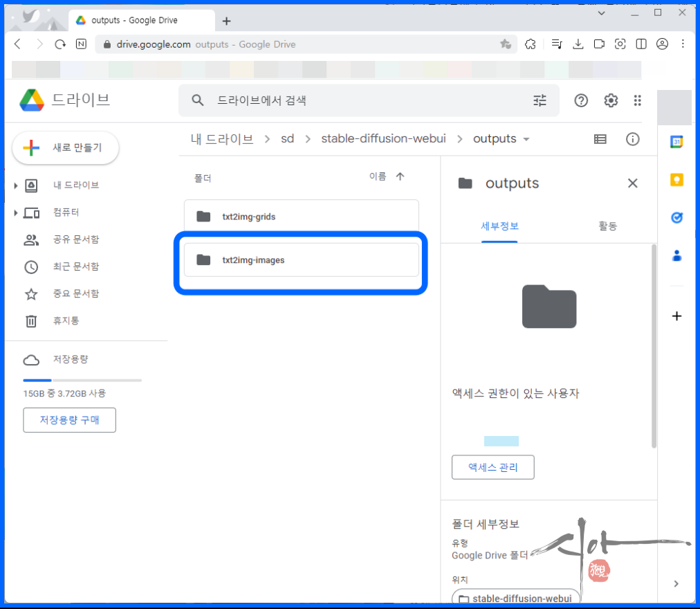This screenshot has height=609, width=700.
Task: Go to sd breadcrumb
Action: 287,139
